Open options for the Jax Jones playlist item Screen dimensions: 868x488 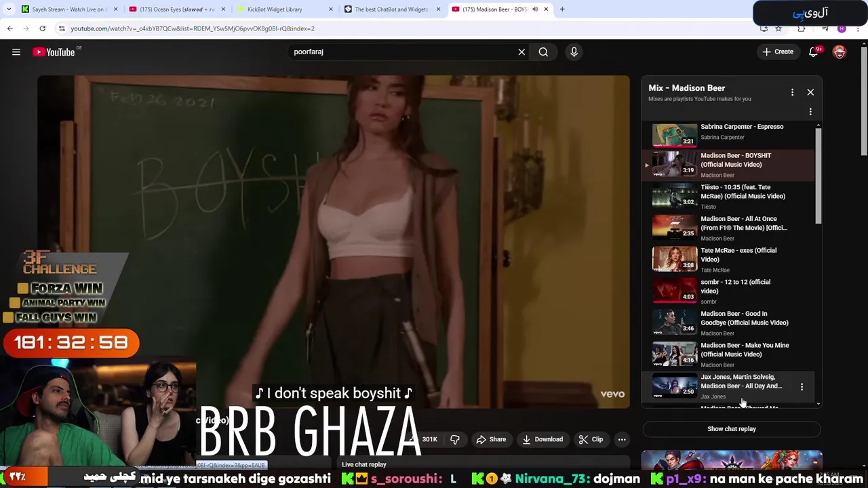click(x=802, y=386)
